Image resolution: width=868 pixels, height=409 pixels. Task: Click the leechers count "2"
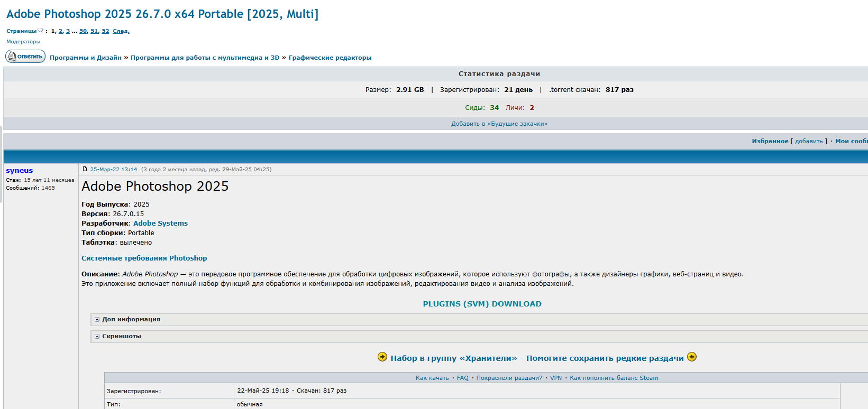(532, 108)
